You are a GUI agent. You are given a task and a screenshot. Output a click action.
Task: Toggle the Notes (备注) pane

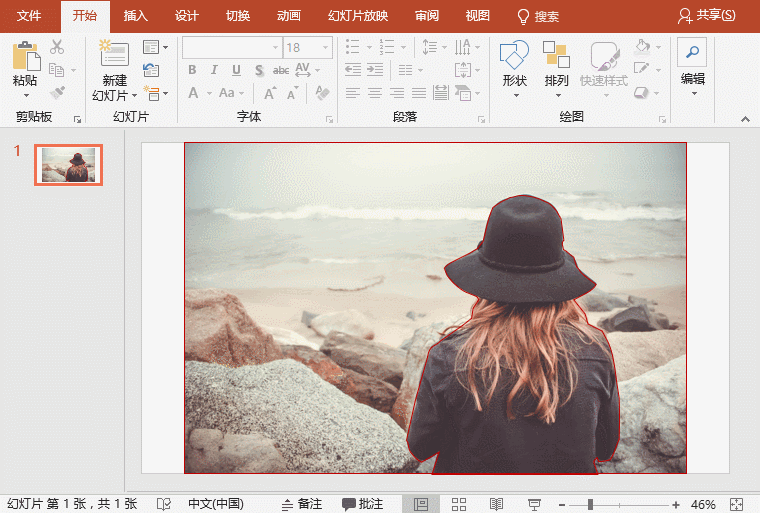[301, 504]
